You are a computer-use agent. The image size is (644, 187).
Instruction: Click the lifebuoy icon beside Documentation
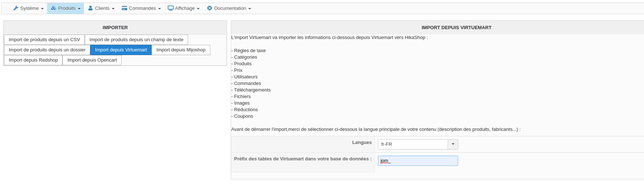210,8
